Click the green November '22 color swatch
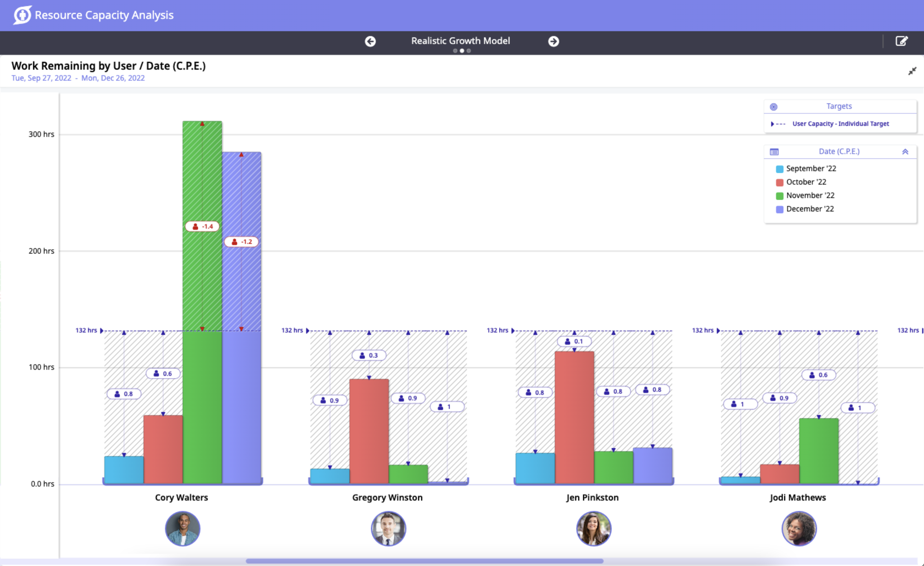Screen dimensions: 924x566 779,195
